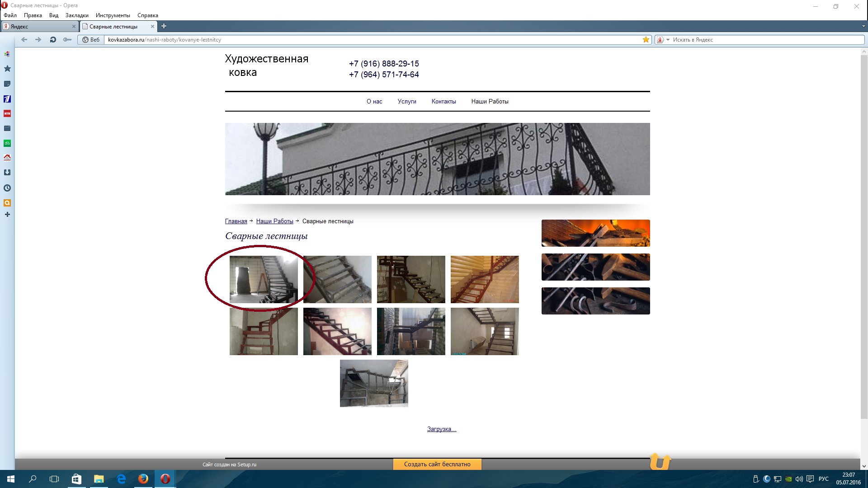Click the Веб security badge in address bar

(x=91, y=40)
